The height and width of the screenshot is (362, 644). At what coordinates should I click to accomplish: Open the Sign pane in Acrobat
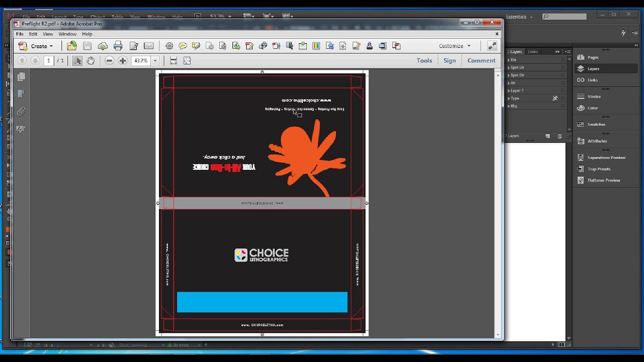point(449,60)
